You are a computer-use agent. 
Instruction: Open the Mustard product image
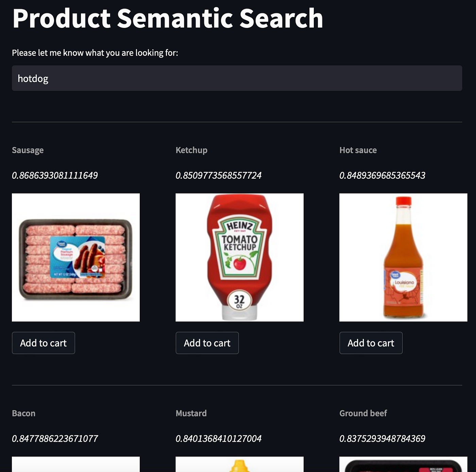[x=240, y=464]
